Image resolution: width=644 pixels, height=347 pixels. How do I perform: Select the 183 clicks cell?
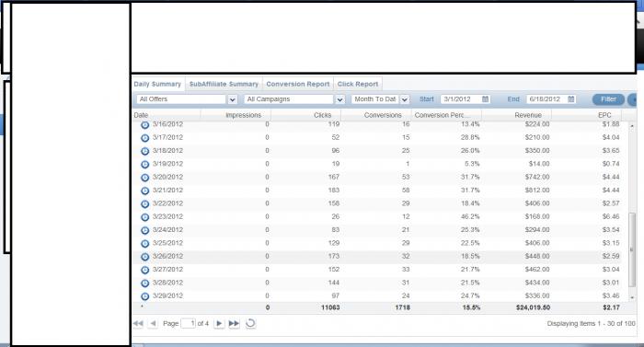[333, 190]
